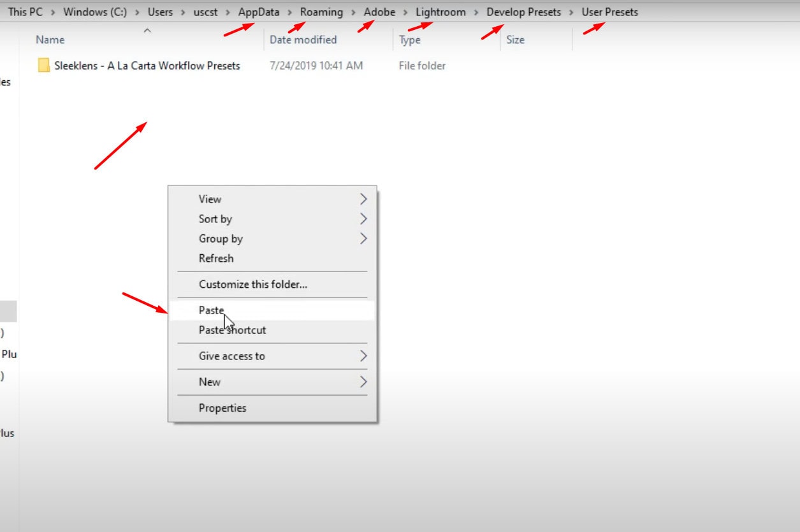Click Paste in the context menu
800x532 pixels.
(x=272, y=310)
